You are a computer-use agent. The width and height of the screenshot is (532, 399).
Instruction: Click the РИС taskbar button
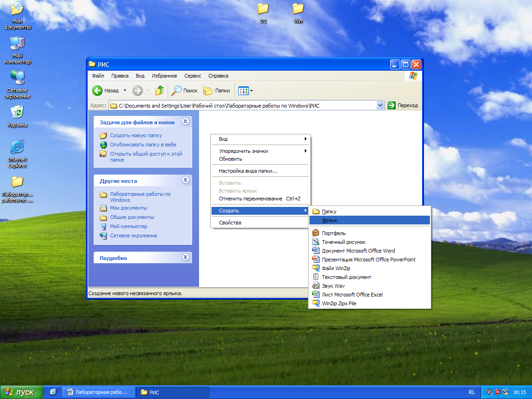(x=172, y=392)
